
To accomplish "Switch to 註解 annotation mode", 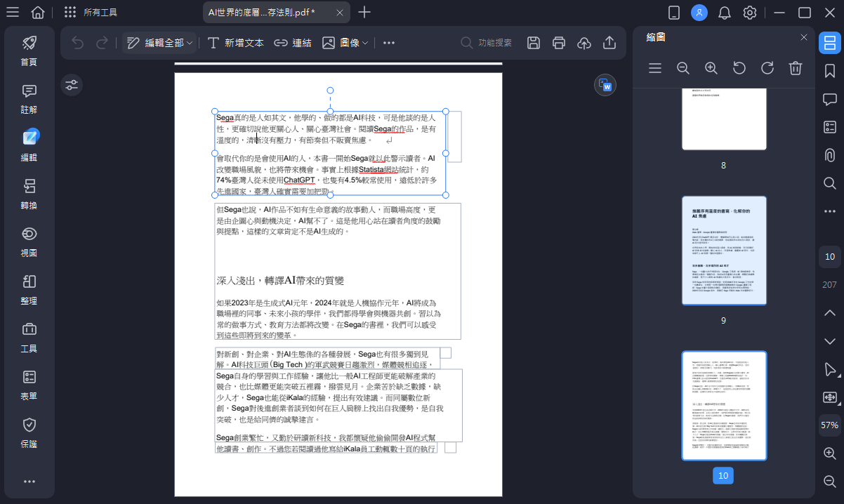I will coord(29,98).
